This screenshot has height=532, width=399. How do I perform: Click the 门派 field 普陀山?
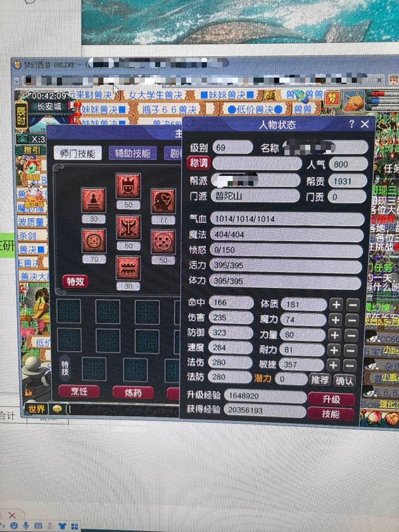(x=255, y=196)
